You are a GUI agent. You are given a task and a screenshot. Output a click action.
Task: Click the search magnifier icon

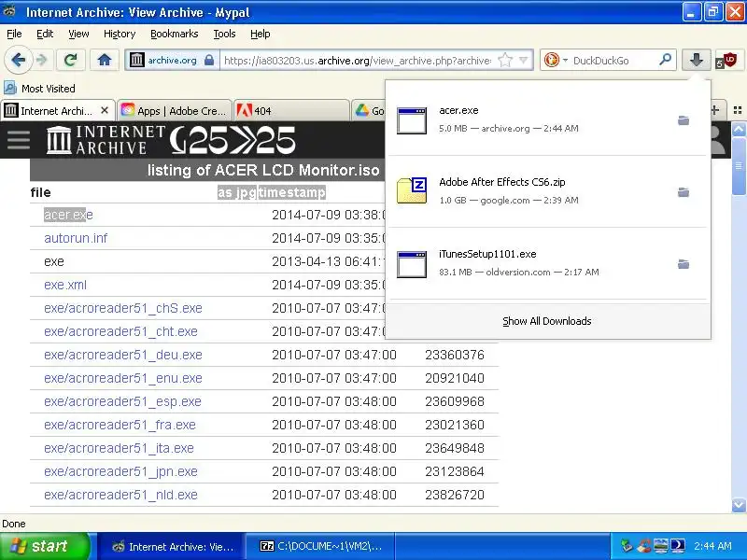[x=665, y=60]
